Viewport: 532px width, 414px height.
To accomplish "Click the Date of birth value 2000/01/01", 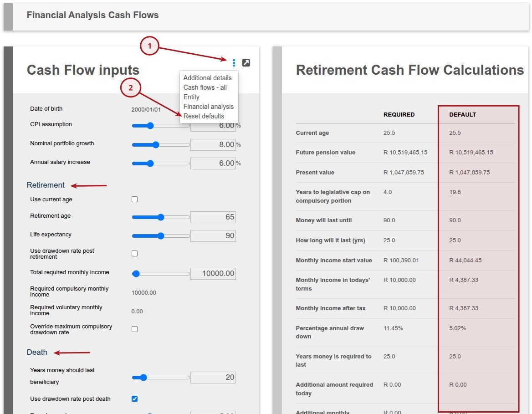I will click(146, 110).
